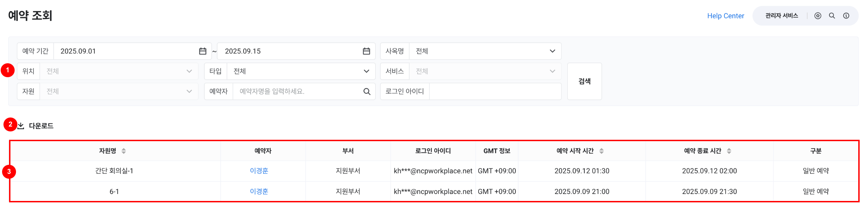Click the info icon in header

[x=846, y=16]
